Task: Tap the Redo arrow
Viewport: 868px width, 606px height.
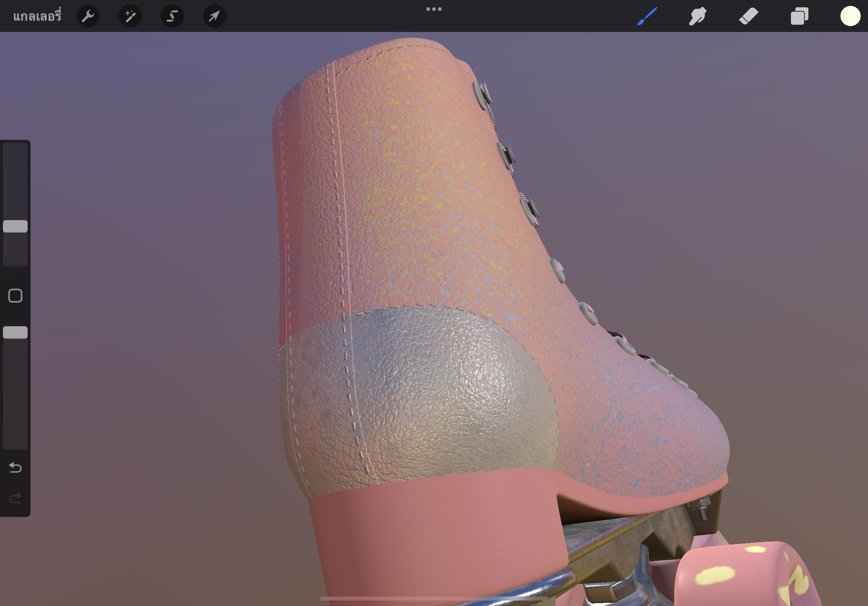Action: pyautogui.click(x=15, y=498)
